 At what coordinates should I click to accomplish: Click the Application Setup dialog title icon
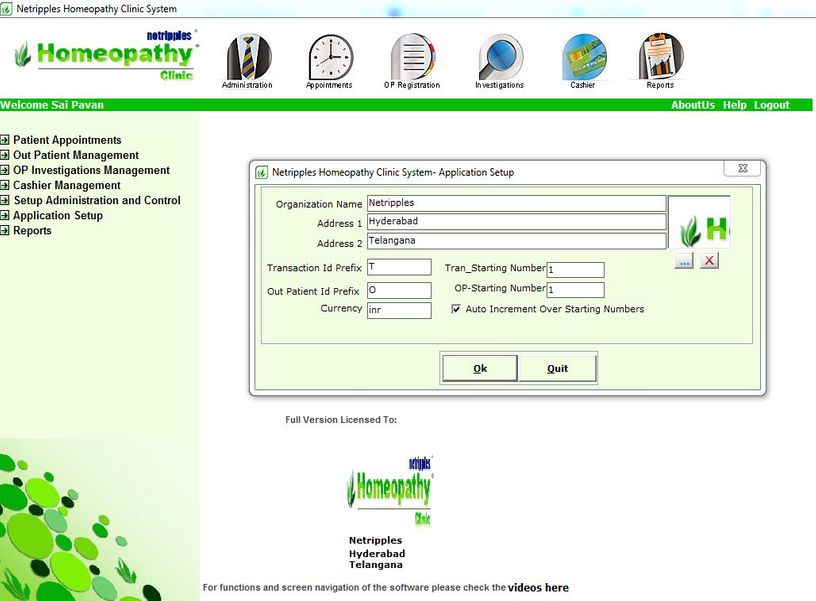point(261,172)
